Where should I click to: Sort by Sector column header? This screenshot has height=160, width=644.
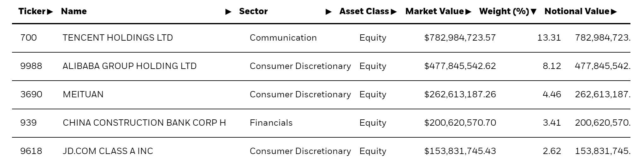(253, 11)
